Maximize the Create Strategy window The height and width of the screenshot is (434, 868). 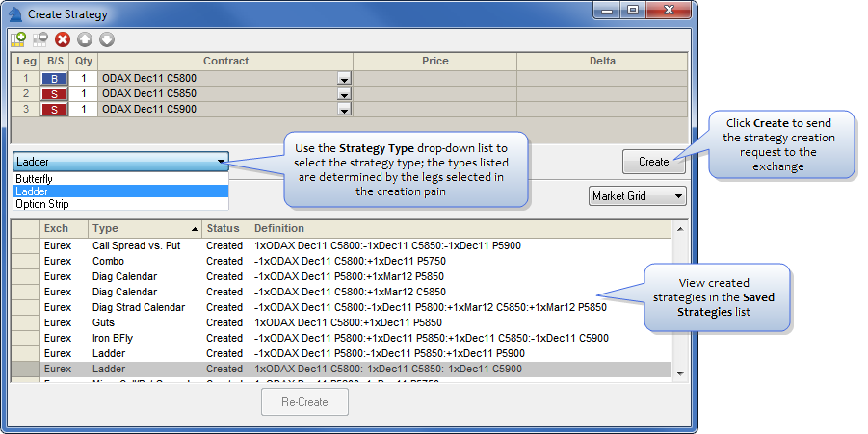coord(633,11)
